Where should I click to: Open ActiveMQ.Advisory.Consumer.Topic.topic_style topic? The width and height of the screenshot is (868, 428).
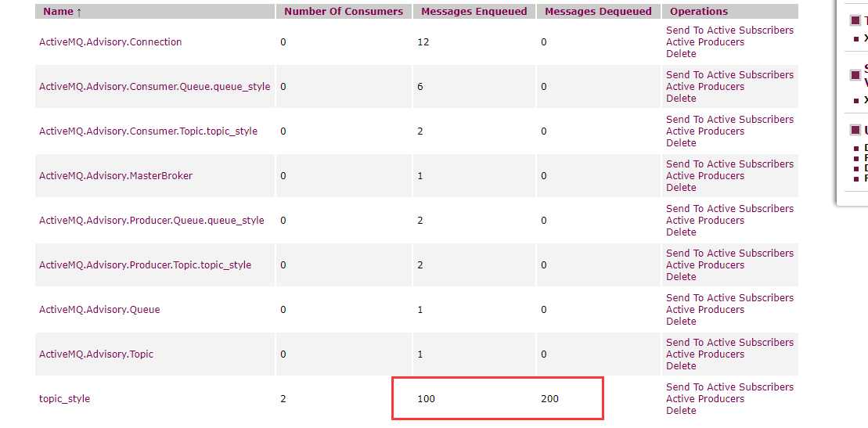148,131
